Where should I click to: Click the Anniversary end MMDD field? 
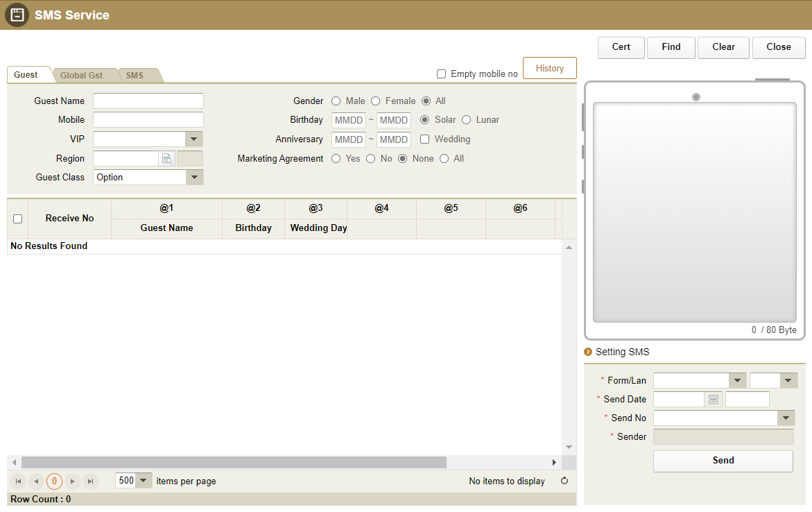(394, 139)
